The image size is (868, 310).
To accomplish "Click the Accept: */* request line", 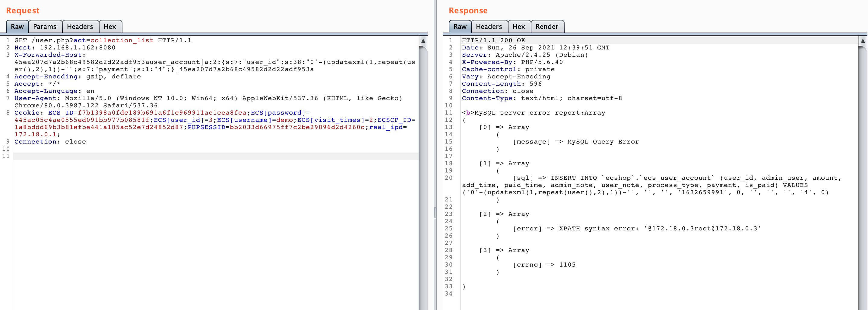I will 37,84.
